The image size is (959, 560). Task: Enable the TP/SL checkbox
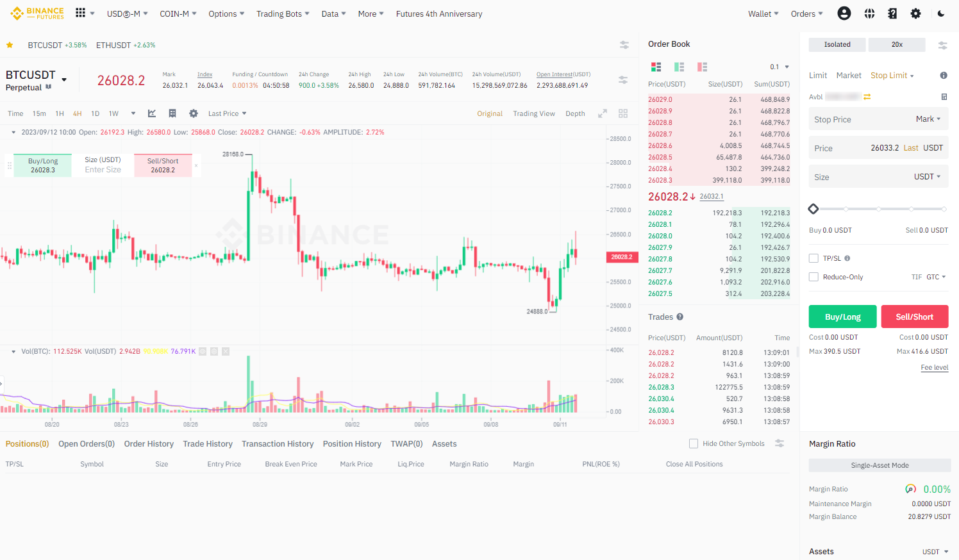(813, 258)
